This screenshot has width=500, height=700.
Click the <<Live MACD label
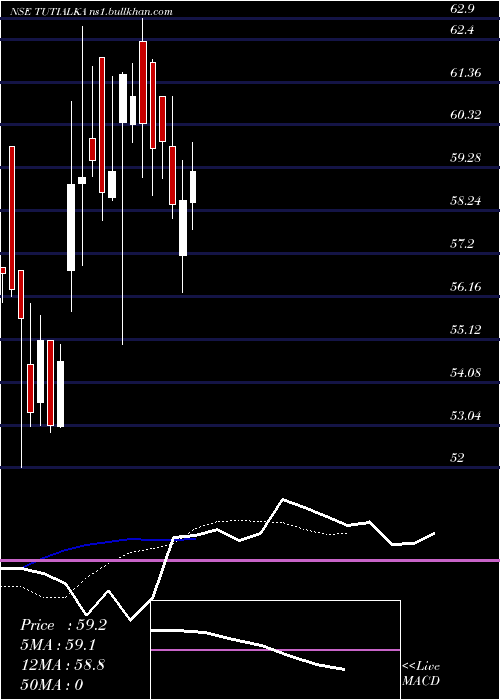pyautogui.click(x=421, y=674)
